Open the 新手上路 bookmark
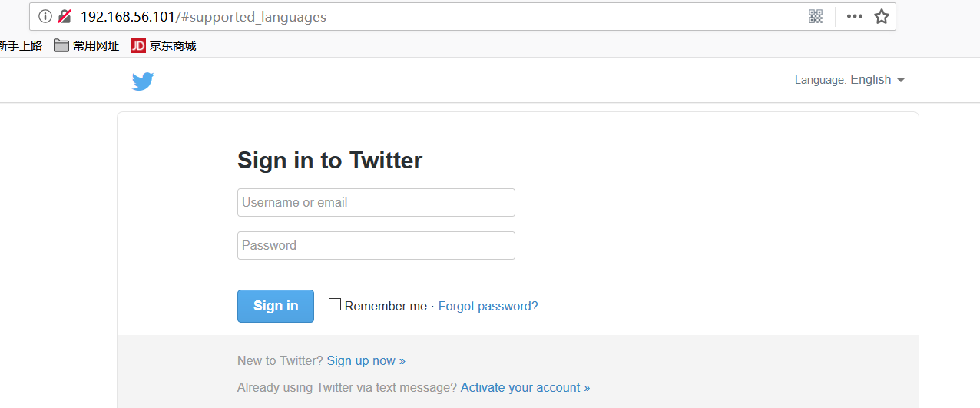980x408 pixels. click(20, 46)
